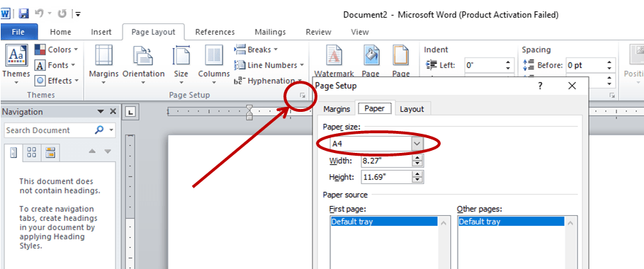The image size is (644, 269).
Task: Increase the Indent Left value
Action: 509,62
